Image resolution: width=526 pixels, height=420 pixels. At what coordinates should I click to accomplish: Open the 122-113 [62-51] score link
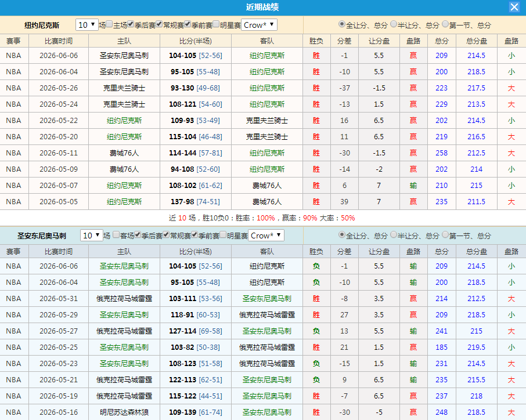click(x=196, y=380)
